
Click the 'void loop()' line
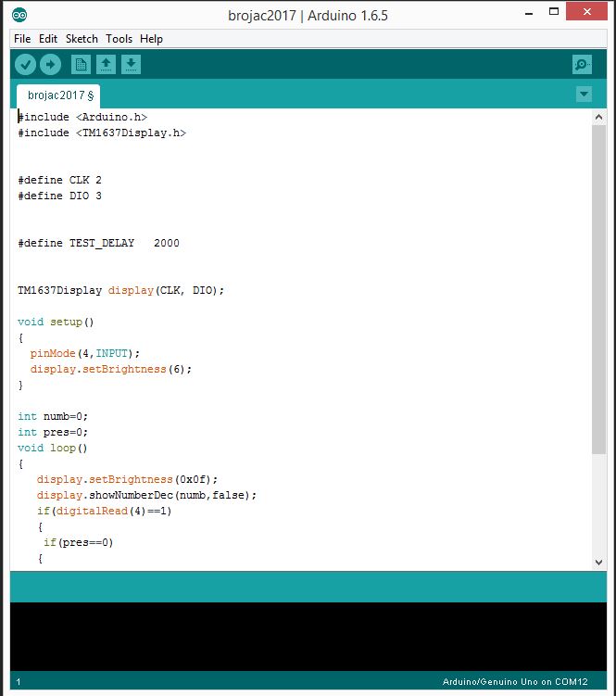click(x=53, y=448)
